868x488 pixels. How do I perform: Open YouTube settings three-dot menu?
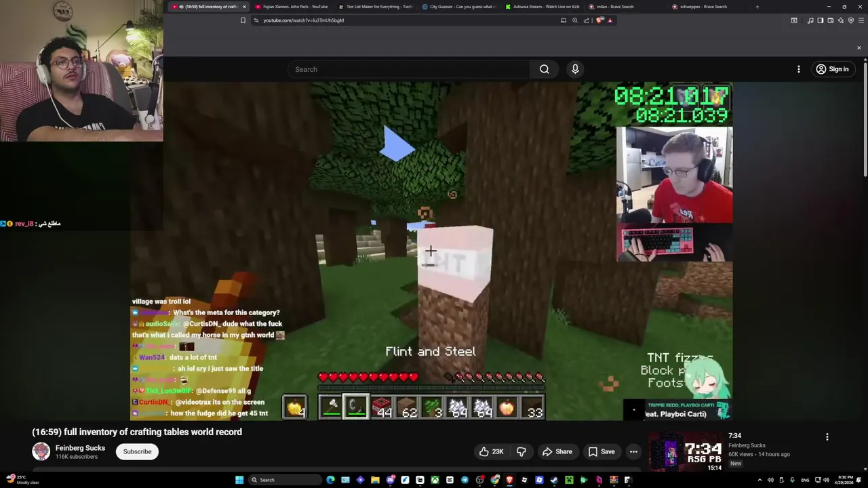pyautogui.click(x=798, y=69)
